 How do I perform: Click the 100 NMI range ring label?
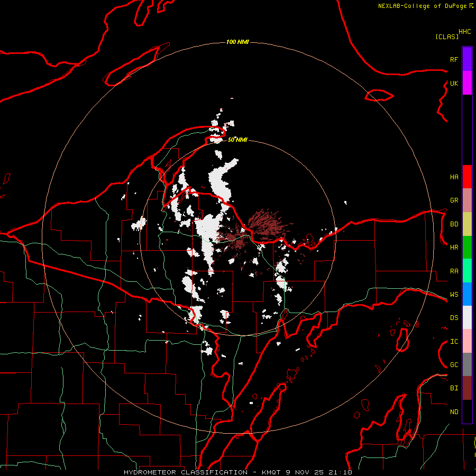[x=237, y=42]
